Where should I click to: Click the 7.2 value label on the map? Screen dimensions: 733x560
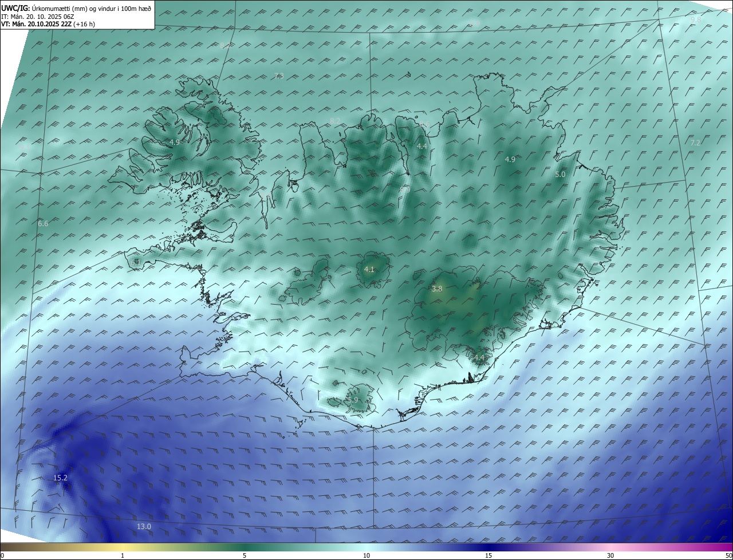click(695, 143)
